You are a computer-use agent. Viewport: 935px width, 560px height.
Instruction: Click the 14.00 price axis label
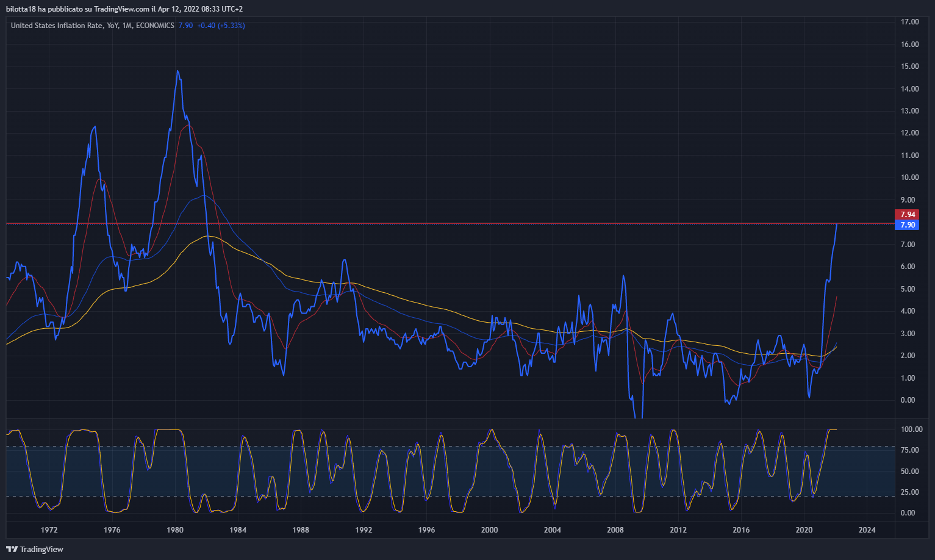[x=910, y=89]
